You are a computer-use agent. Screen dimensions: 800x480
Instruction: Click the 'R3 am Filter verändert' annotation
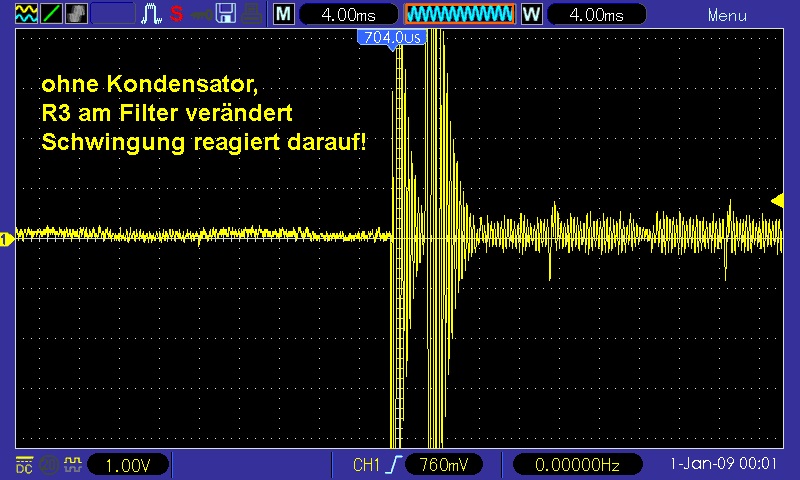point(167,113)
